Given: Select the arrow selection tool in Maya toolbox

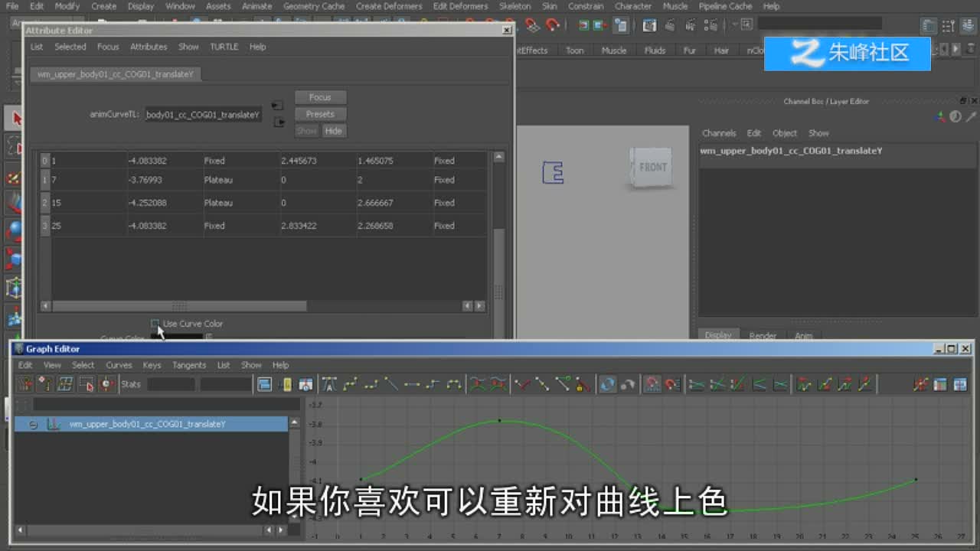Looking at the screenshot, I should pyautogui.click(x=15, y=119).
